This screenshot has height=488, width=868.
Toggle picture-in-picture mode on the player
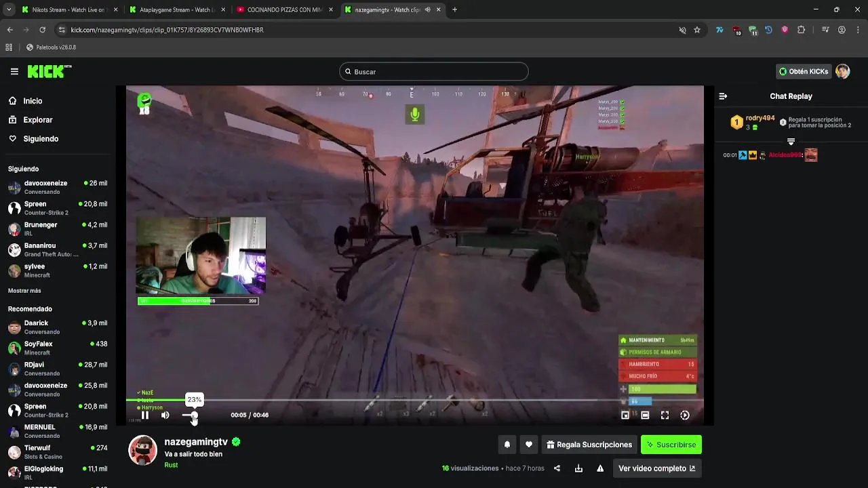pos(625,415)
